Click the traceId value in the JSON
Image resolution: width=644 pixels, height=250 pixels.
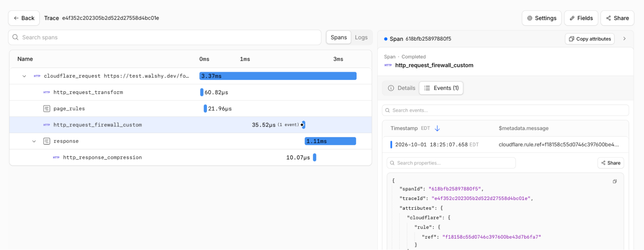coord(482,198)
